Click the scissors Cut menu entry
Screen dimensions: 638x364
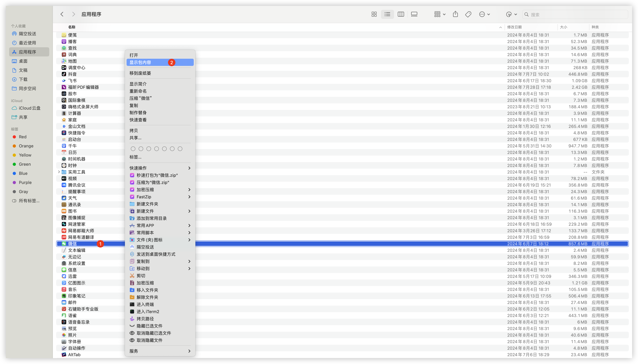tap(141, 275)
